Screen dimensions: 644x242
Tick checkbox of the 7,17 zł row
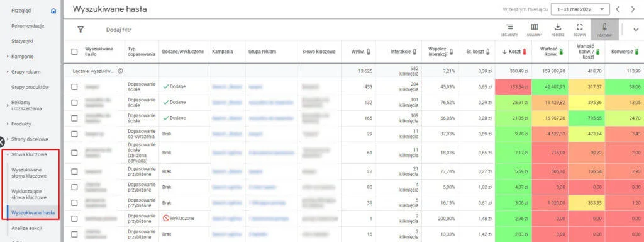click(74, 153)
